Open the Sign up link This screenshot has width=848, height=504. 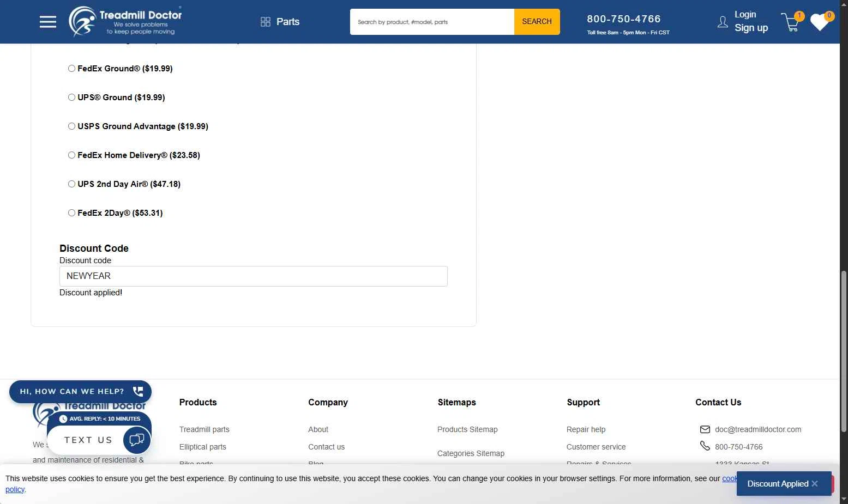click(751, 28)
